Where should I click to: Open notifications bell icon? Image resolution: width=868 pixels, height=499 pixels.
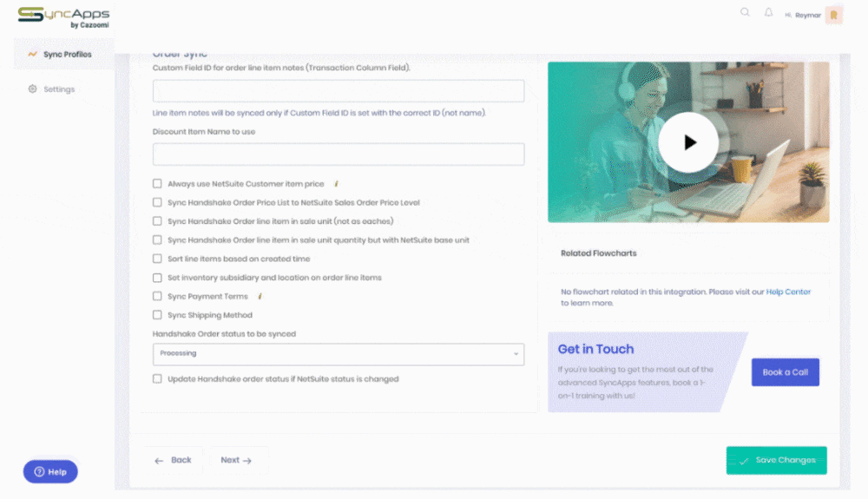pyautogui.click(x=768, y=12)
